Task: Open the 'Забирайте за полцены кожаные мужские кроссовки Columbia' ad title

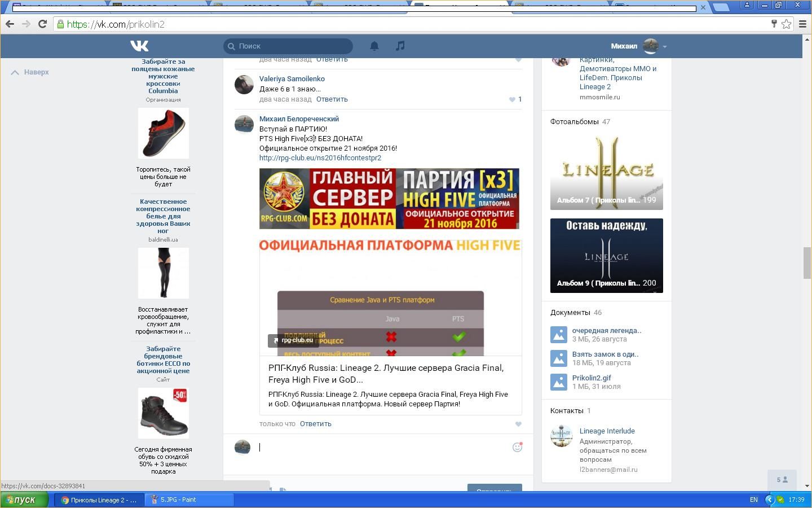Action: pos(163,76)
